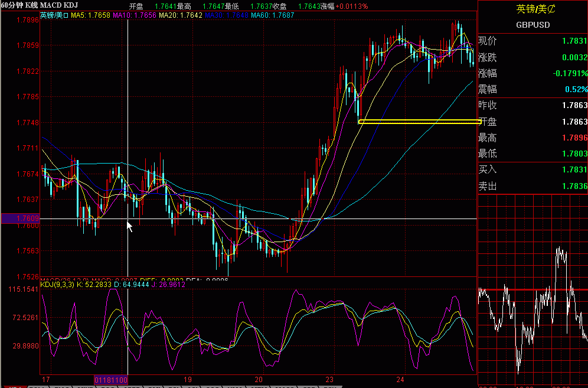Open the white intraday mini chart
Image resolution: width=588 pixels, height=388 pixels.
[x=533, y=290]
